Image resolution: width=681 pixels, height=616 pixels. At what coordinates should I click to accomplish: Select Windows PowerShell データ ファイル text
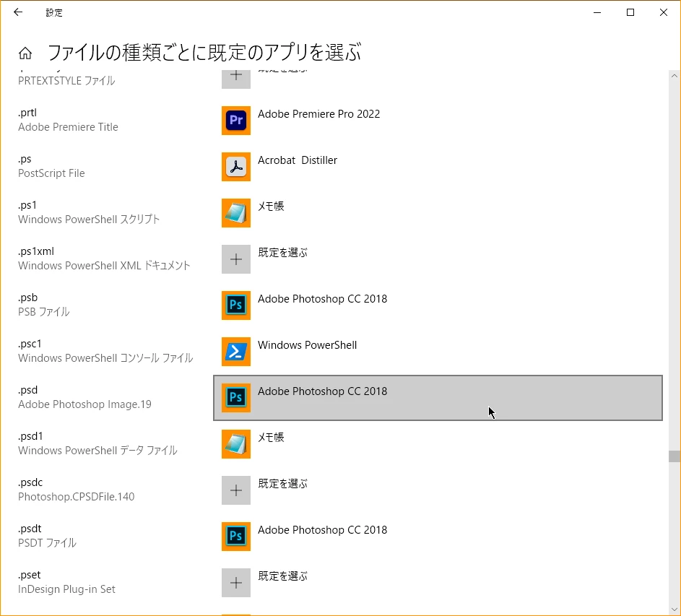point(97,451)
